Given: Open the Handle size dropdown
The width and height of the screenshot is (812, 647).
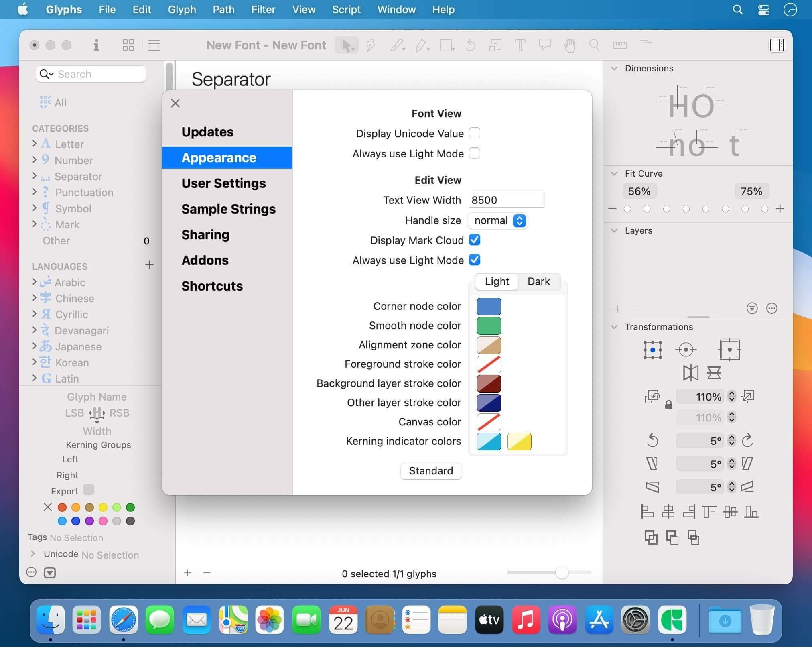Looking at the screenshot, I should tap(498, 220).
